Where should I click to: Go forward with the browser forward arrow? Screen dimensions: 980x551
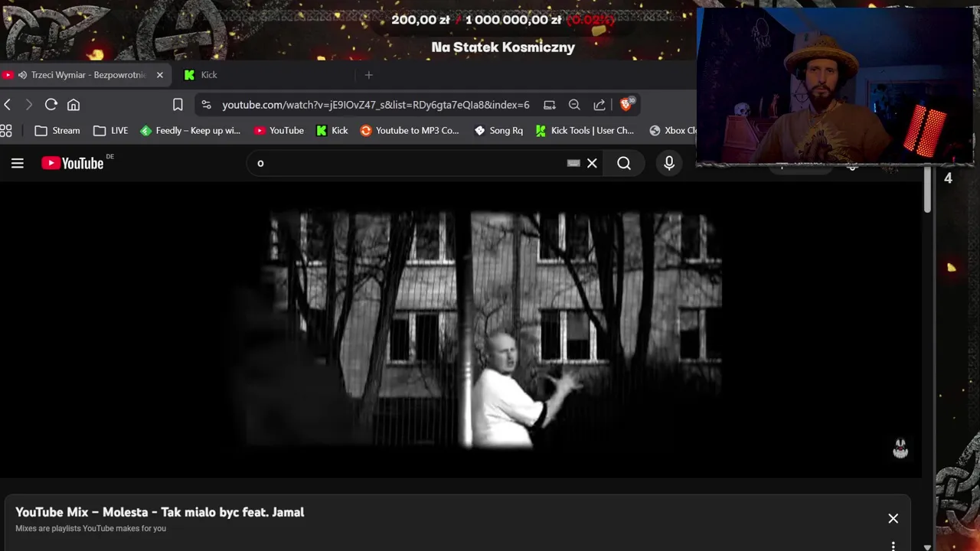click(x=29, y=105)
